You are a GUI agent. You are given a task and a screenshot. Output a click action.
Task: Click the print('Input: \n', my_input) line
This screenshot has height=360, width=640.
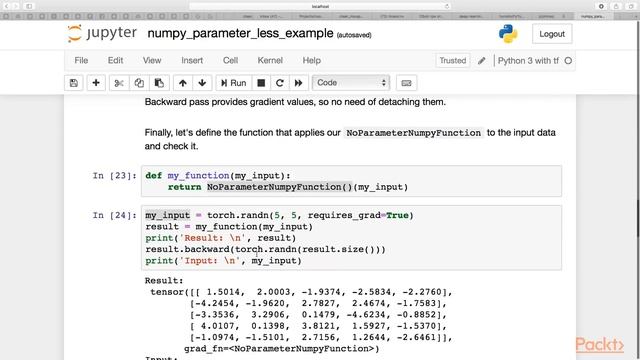pyautogui.click(x=223, y=260)
